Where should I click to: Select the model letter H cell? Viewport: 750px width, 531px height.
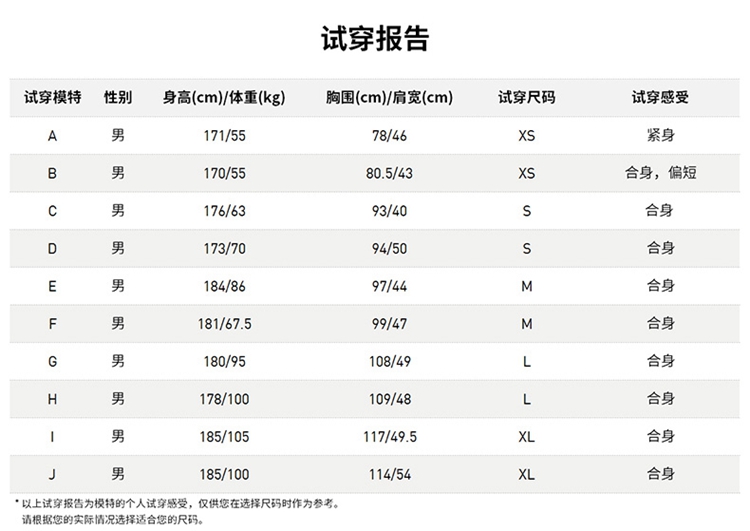point(52,399)
